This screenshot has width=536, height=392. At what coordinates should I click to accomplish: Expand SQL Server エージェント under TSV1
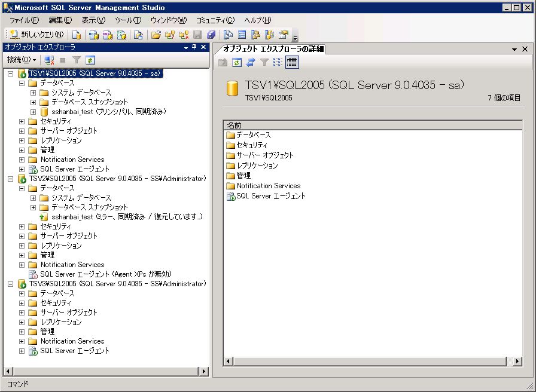(x=22, y=169)
